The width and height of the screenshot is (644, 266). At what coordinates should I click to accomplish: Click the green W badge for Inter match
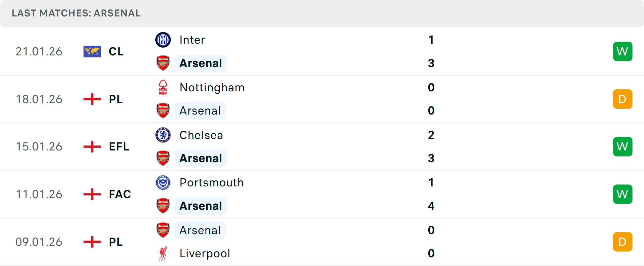click(623, 51)
